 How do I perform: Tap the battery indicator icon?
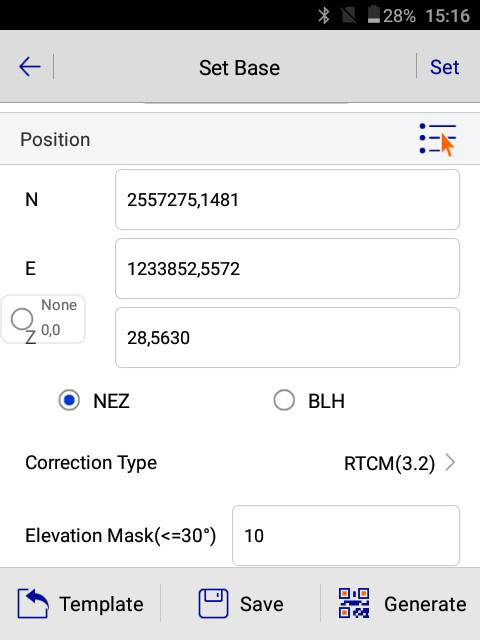(x=373, y=15)
